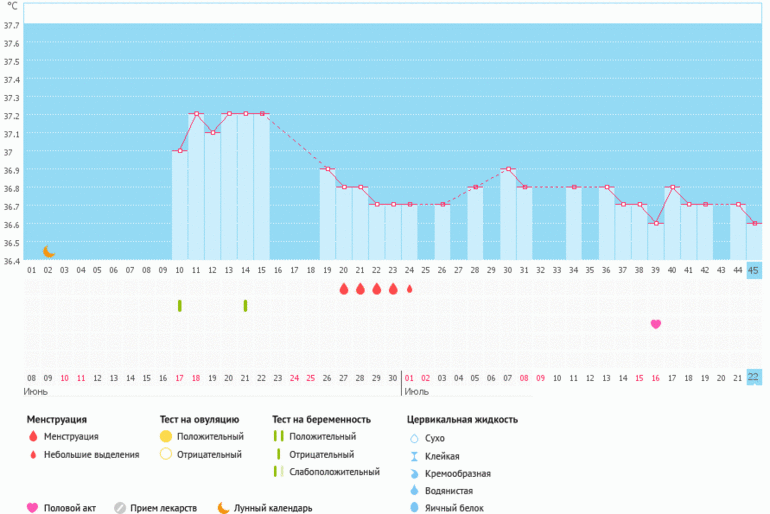Click the red June 24 date label

(294, 378)
